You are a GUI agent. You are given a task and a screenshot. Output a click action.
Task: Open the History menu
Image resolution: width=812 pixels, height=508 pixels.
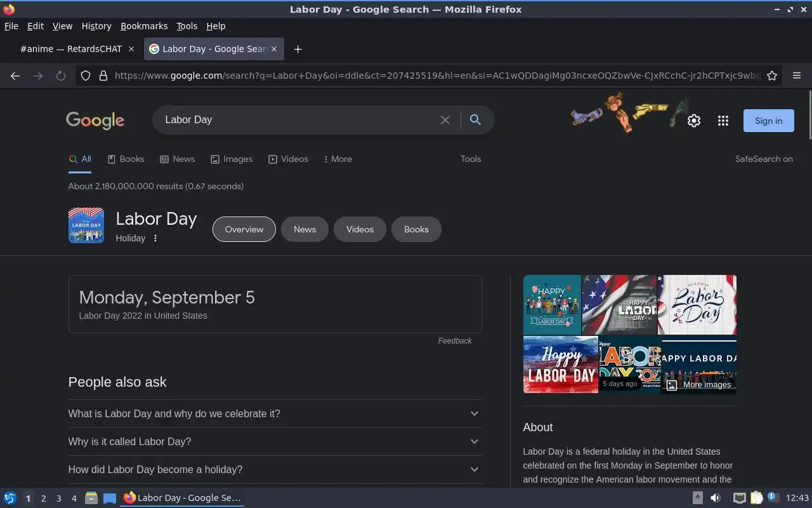[96, 26]
